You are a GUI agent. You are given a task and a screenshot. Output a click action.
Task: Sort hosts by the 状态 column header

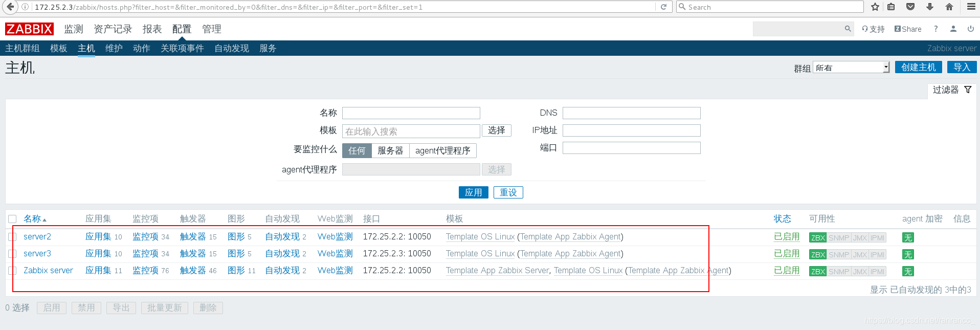click(782, 219)
